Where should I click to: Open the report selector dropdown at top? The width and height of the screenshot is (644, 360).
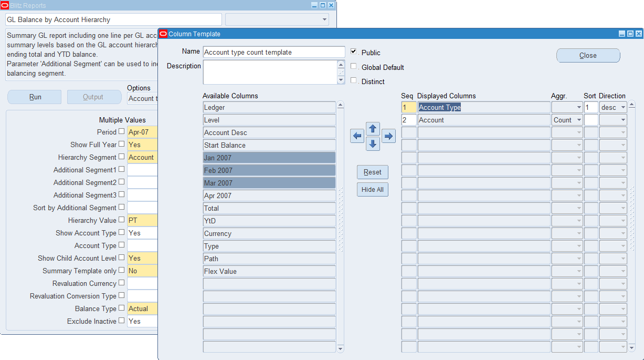click(x=324, y=19)
